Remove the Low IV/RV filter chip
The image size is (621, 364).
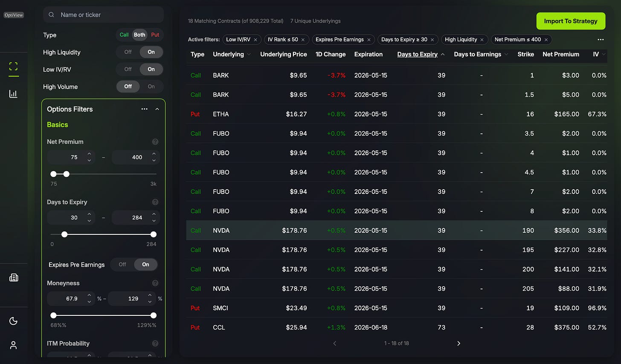pos(255,40)
